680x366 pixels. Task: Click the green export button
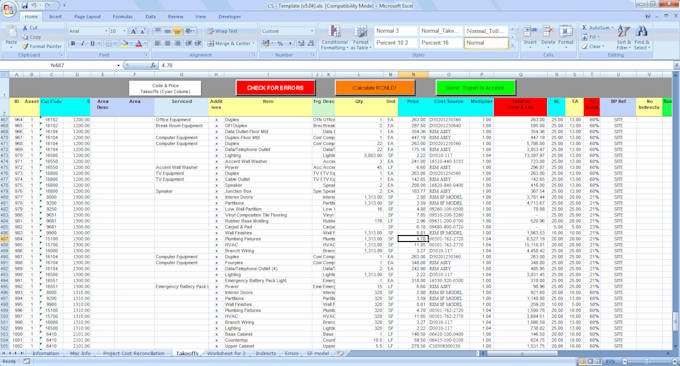(x=475, y=88)
